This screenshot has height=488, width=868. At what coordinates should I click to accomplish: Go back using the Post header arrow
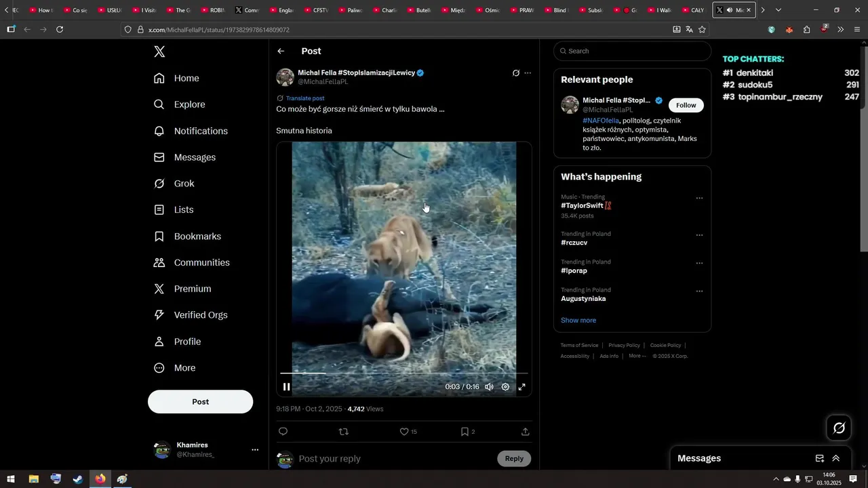point(281,52)
